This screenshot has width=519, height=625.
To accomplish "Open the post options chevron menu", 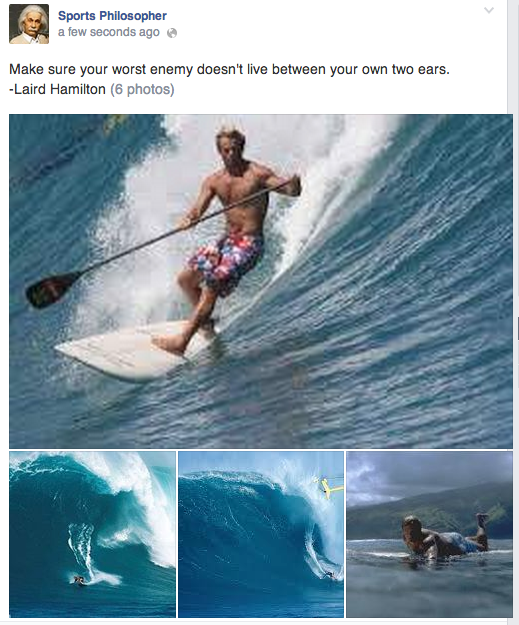I will [489, 10].
